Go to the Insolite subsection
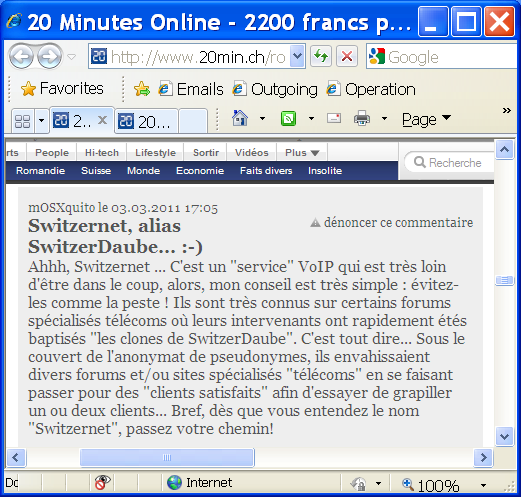This screenshot has width=521, height=497. [325, 171]
